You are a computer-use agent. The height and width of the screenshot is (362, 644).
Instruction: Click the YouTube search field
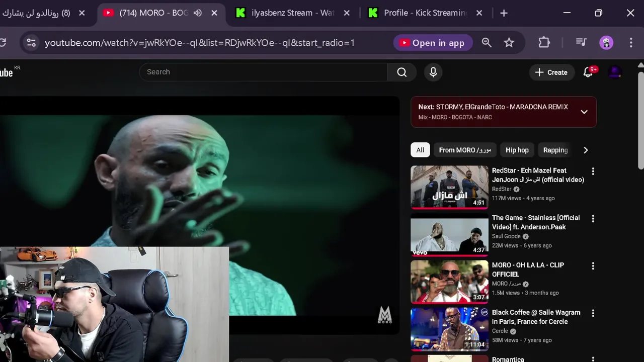tap(263, 72)
